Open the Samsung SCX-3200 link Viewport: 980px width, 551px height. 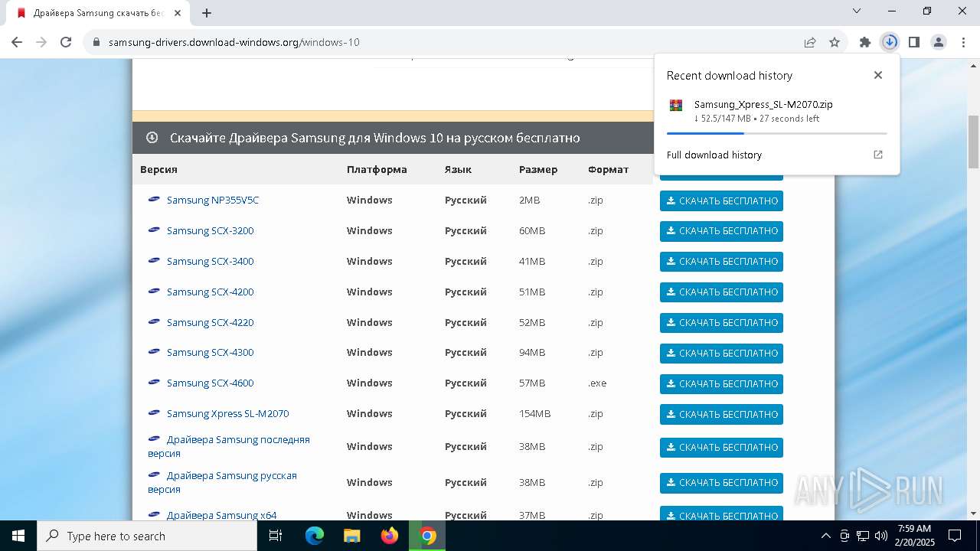[210, 230]
